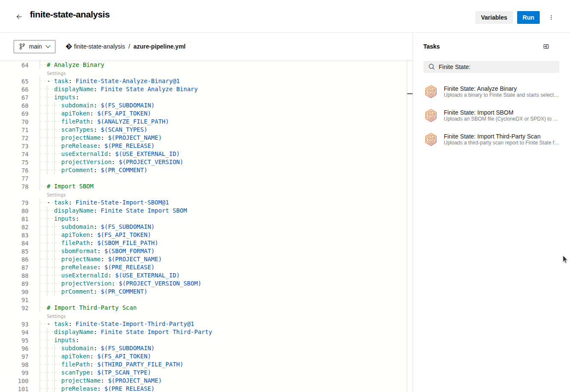The width and height of the screenshot is (570, 392).
Task: Click task: Finite-State-Import-SBOM@1 code line
Action: tap(108, 203)
